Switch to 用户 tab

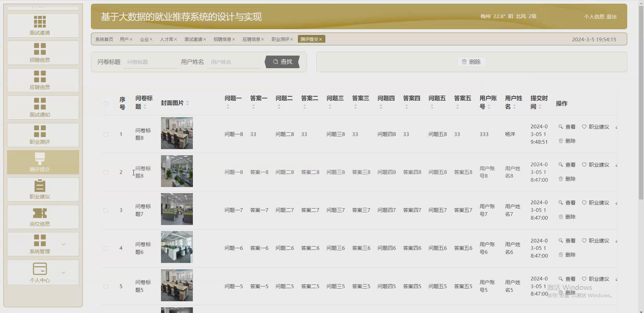[x=124, y=39]
